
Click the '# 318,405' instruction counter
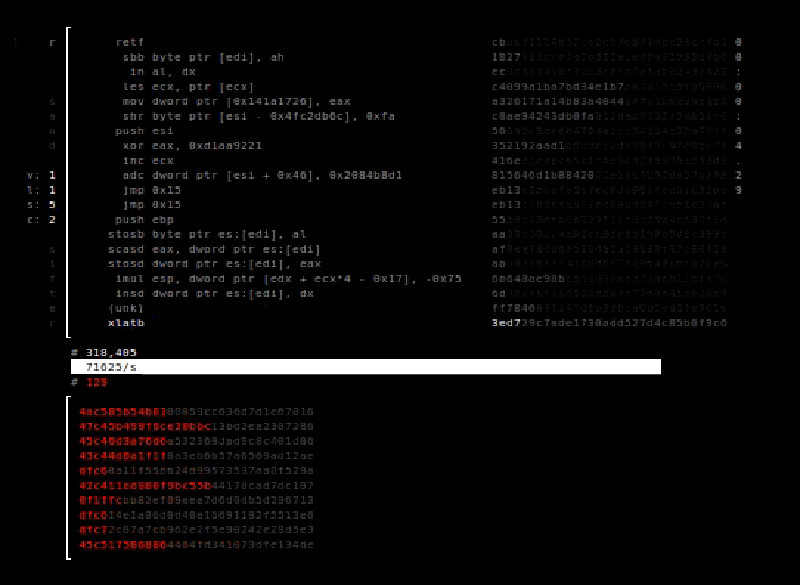(x=104, y=352)
